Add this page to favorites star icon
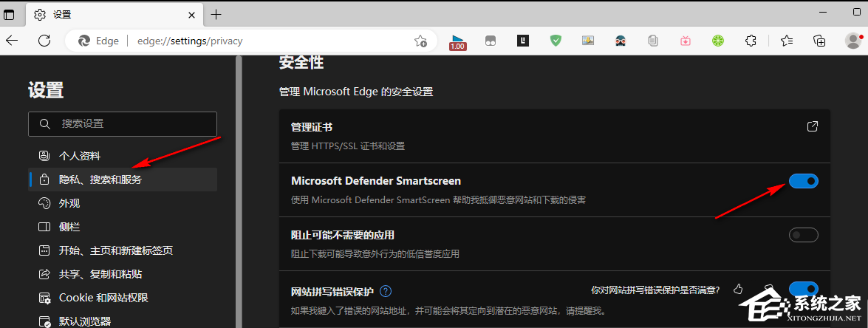This screenshot has height=328, width=868. (x=420, y=41)
